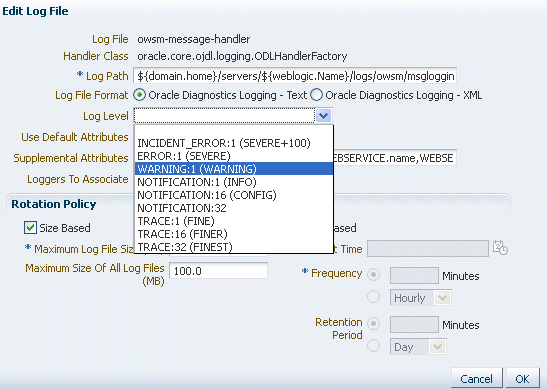This screenshot has height=390, width=547.
Task: Click the Retention Period minutes input field
Action: (x=414, y=324)
